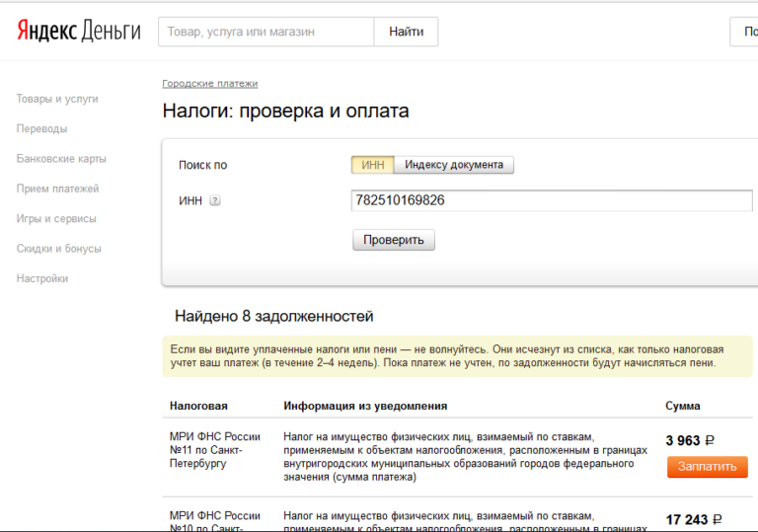
Task: Click МРИ ФНС России №11 cell
Action: [x=215, y=450]
